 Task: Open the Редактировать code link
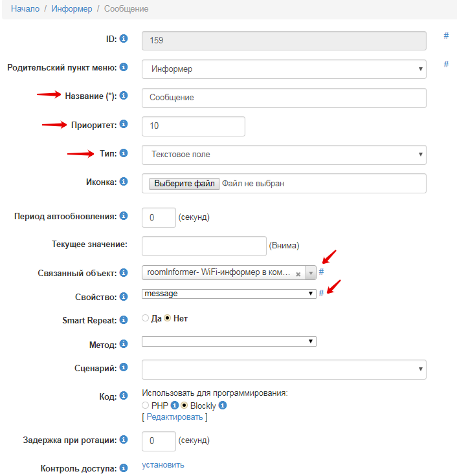pos(174,417)
